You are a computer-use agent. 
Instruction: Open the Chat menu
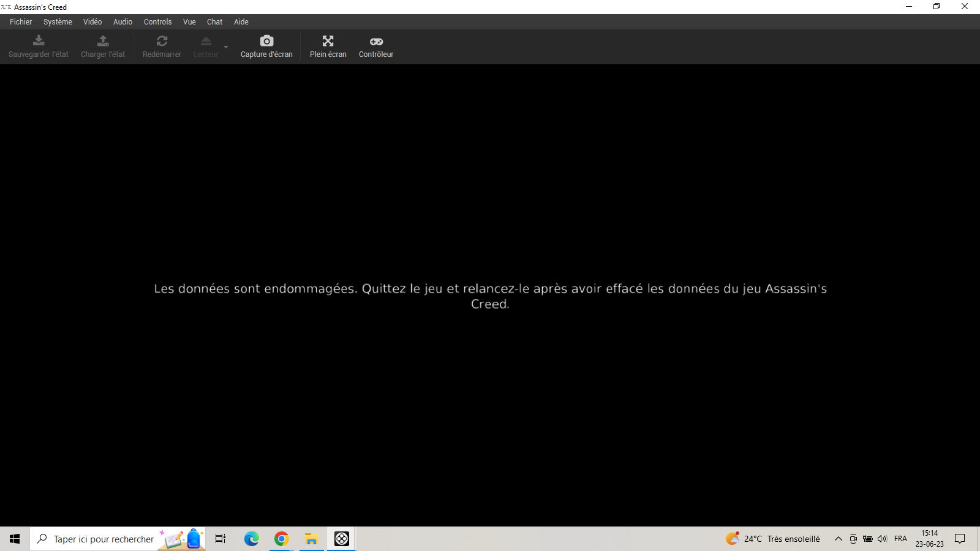click(x=214, y=22)
